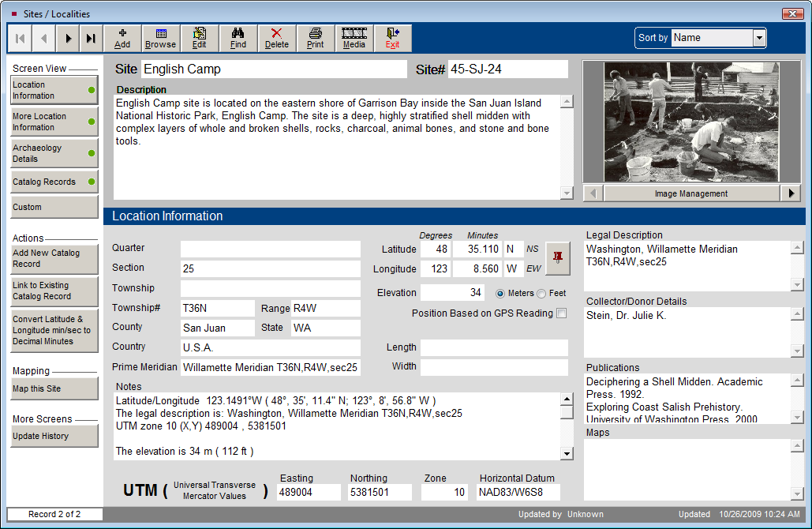This screenshot has width=812, height=529.
Task: Go to the next record arrow
Action: (69, 38)
